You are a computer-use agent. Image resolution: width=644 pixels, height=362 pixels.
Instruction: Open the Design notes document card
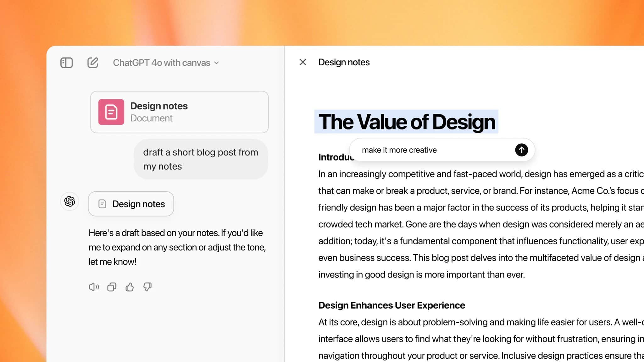click(180, 112)
